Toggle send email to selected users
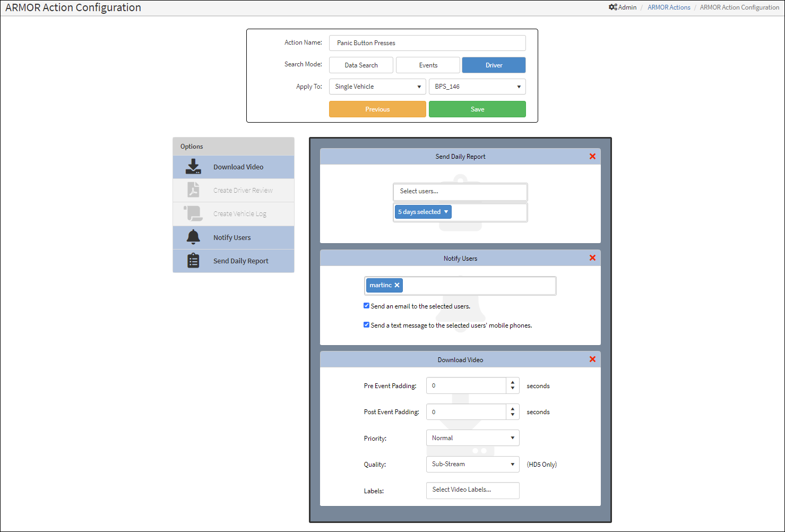The height and width of the screenshot is (532, 785). click(366, 306)
